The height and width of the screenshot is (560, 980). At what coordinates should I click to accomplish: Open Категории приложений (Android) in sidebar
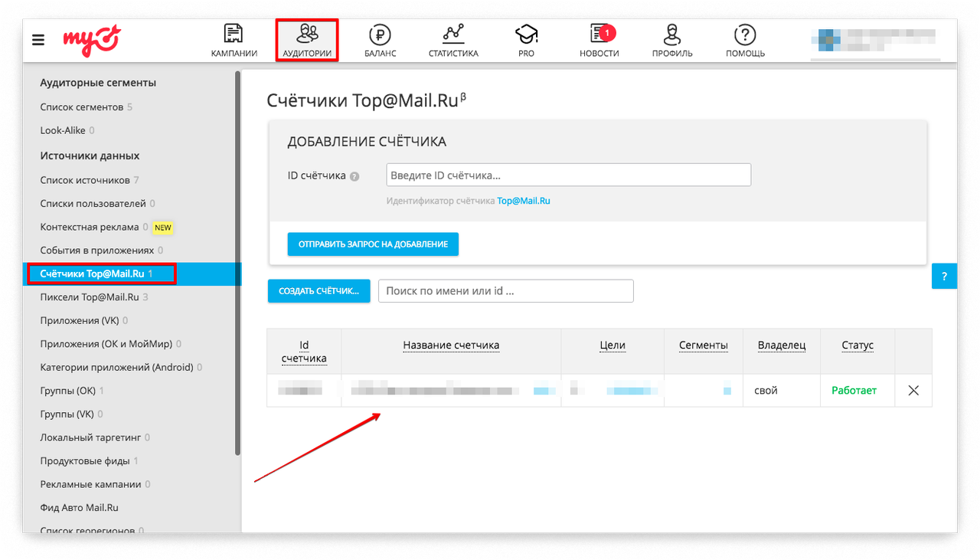(121, 367)
